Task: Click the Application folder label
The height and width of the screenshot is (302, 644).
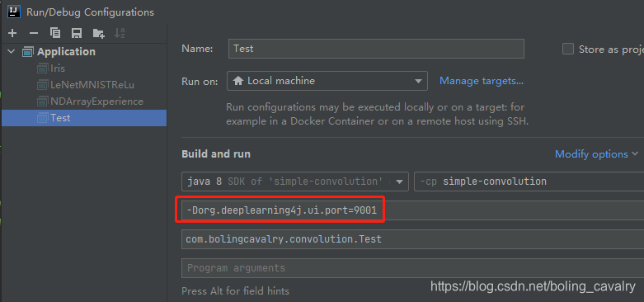Action: 66,52
